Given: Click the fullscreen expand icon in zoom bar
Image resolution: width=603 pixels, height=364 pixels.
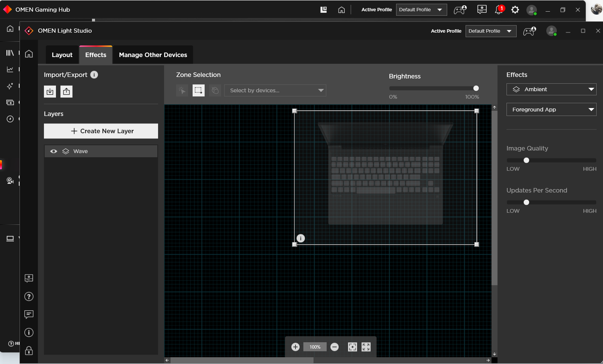Looking at the screenshot, I should (x=366, y=347).
